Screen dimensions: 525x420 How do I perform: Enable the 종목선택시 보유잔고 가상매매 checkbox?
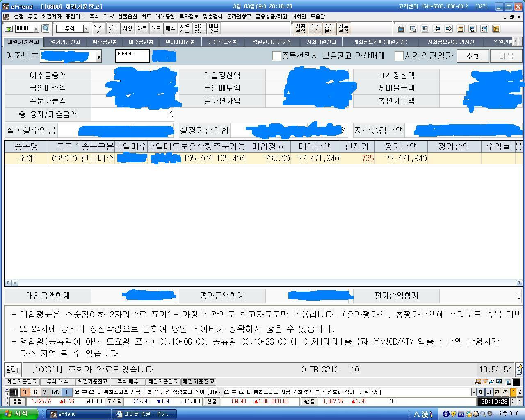(276, 56)
